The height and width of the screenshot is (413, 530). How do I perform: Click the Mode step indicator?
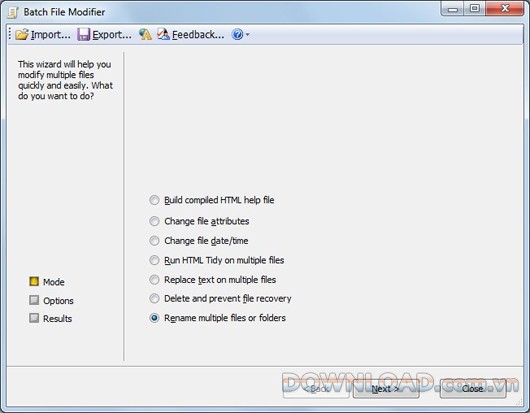click(34, 281)
